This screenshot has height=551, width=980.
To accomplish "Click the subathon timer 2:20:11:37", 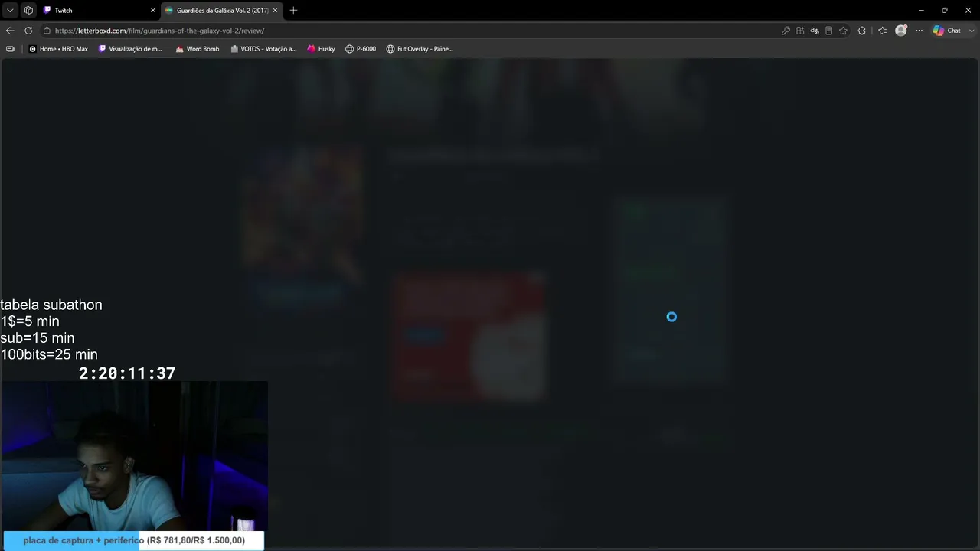I will point(127,373).
